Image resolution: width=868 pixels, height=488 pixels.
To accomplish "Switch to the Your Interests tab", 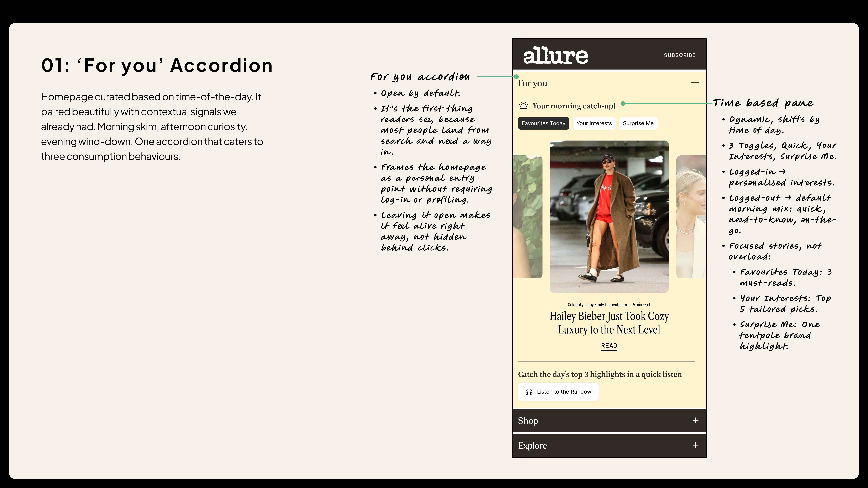I will point(594,123).
